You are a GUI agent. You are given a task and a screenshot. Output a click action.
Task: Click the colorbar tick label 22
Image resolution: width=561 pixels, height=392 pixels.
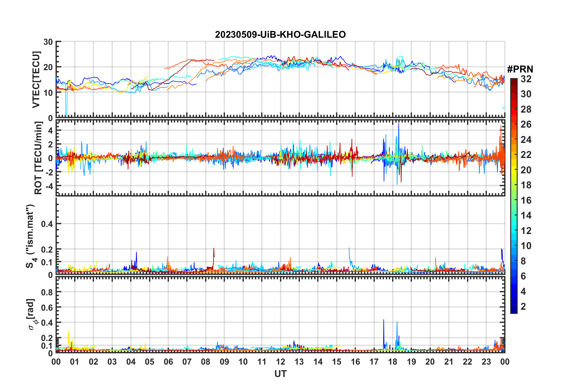(526, 155)
